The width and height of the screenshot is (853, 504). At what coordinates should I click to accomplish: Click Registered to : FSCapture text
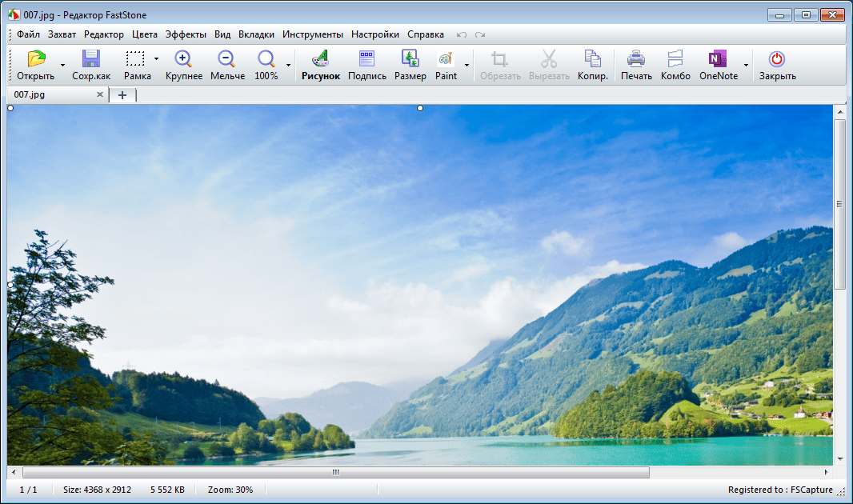[780, 490]
